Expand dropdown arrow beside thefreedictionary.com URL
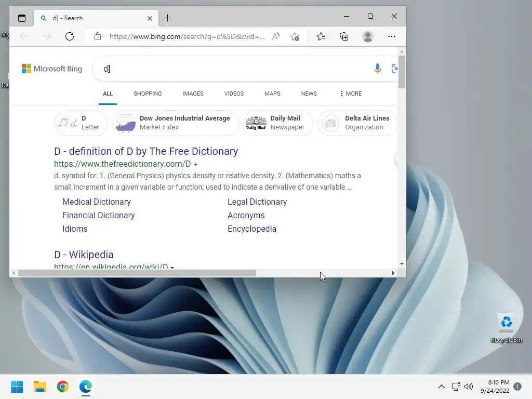The image size is (532, 399). [195, 165]
